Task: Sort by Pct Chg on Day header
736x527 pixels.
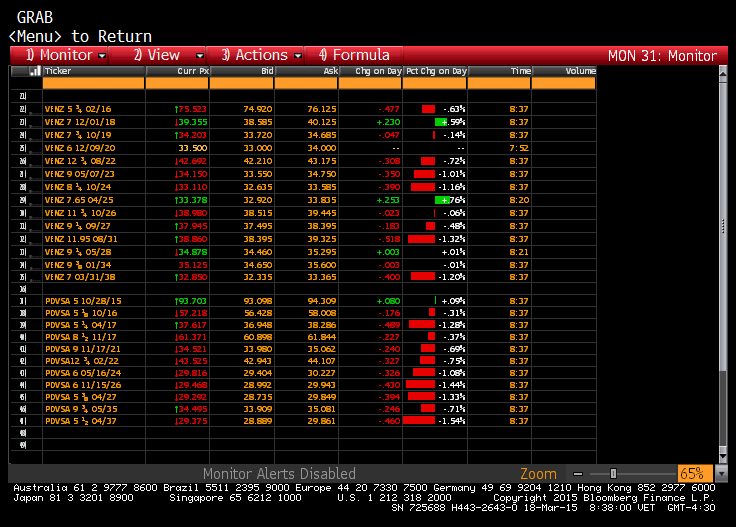Action: pos(435,71)
